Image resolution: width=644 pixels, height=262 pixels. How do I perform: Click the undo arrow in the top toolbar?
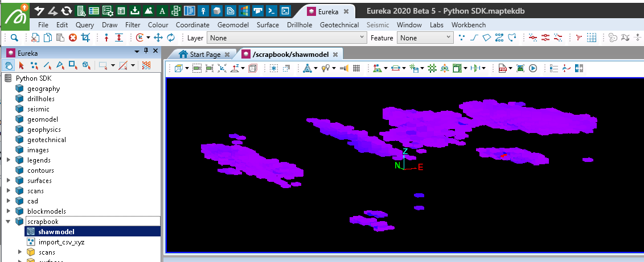tap(39, 11)
